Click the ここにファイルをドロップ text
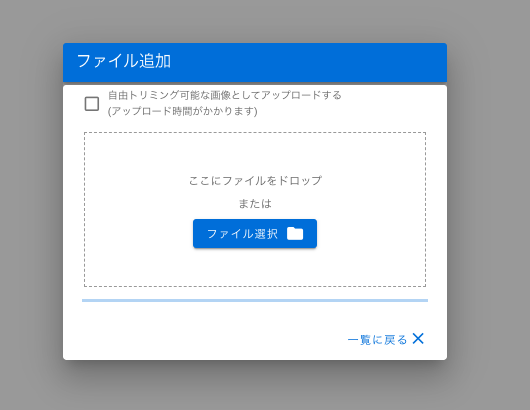 click(255, 180)
